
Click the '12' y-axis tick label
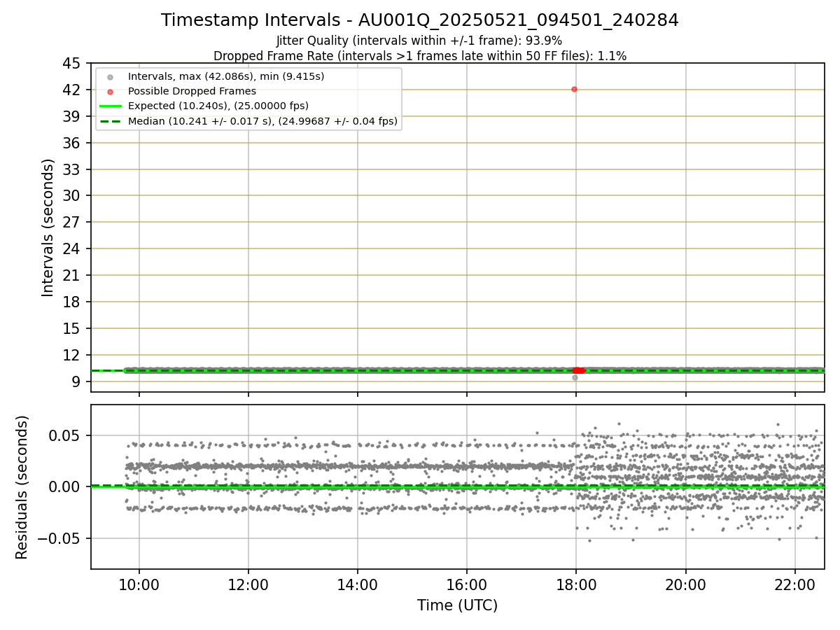click(x=71, y=355)
